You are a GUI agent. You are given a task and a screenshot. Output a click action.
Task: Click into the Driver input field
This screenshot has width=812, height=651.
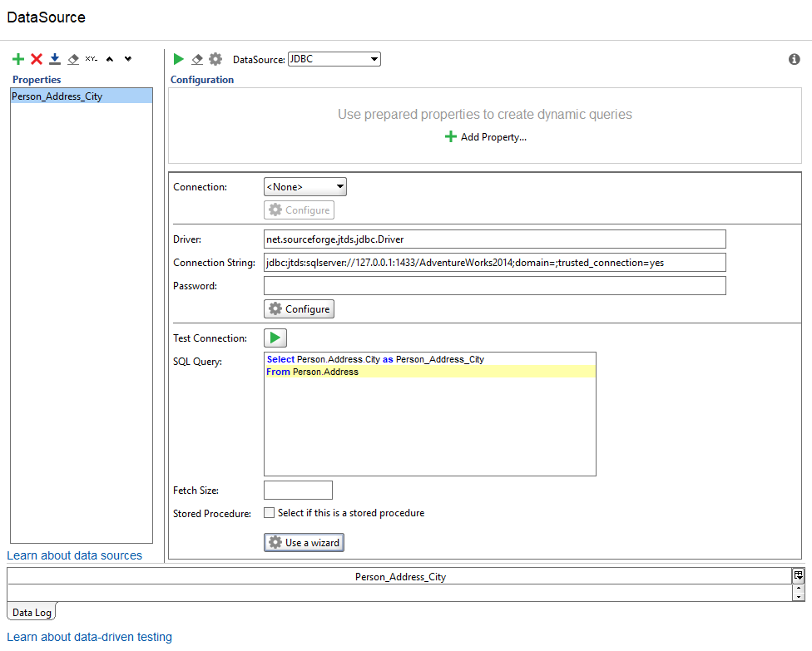(494, 239)
